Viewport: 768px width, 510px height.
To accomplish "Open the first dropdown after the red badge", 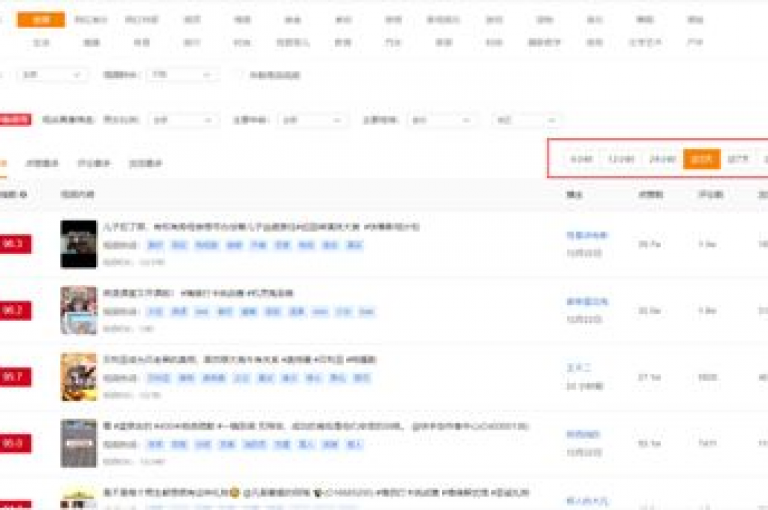I will 184,120.
